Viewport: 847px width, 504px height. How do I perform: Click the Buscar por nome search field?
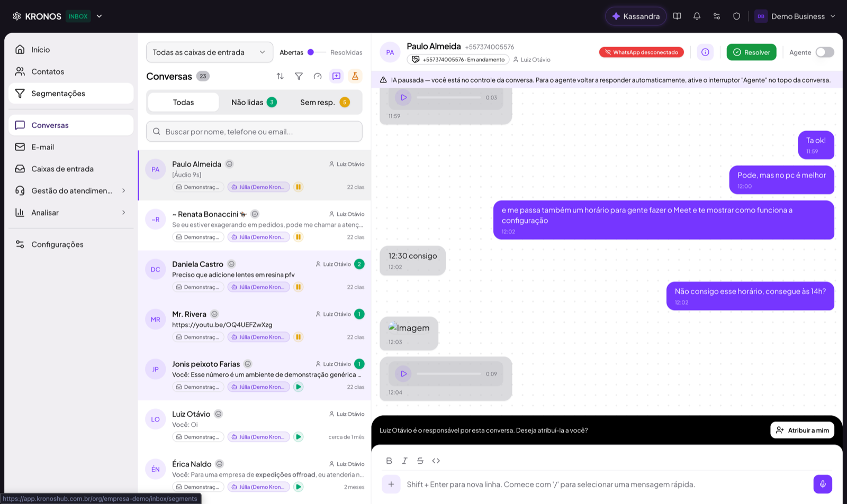[254, 132]
